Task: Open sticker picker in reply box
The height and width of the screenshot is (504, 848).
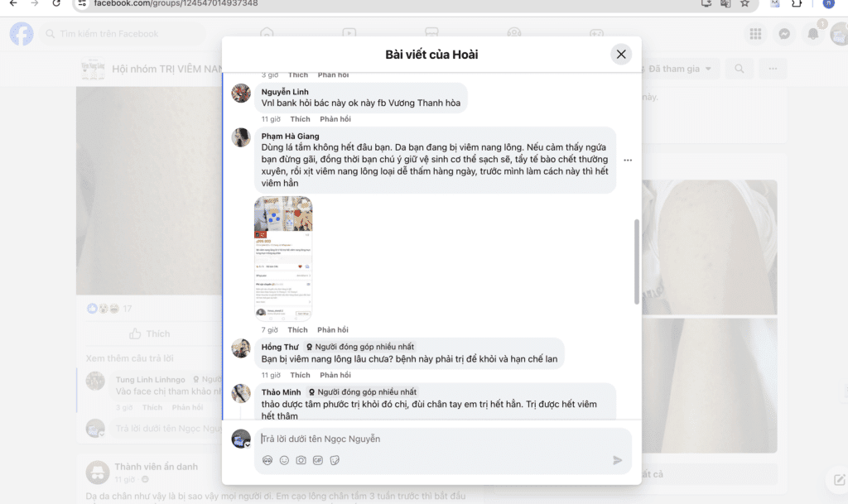Action: click(335, 460)
